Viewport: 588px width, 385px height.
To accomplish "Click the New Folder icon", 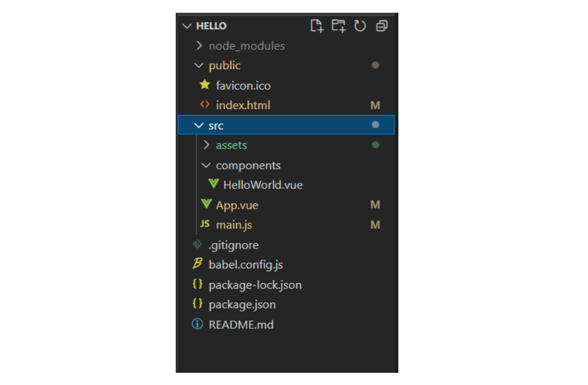I will click(x=338, y=26).
